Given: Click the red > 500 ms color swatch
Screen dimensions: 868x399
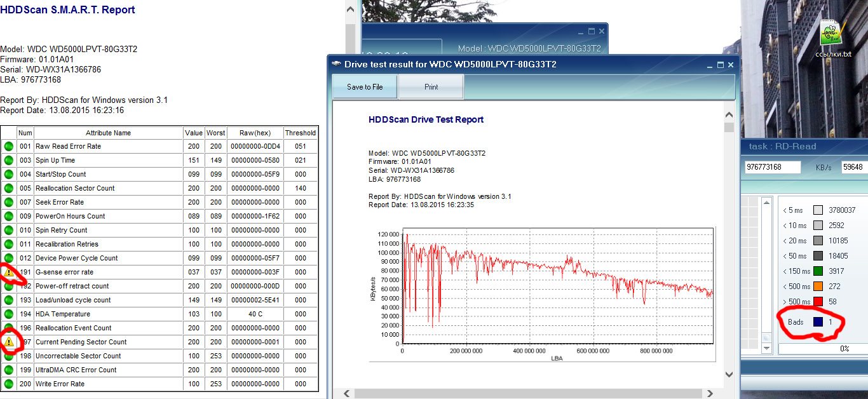Looking at the screenshot, I should tap(818, 302).
